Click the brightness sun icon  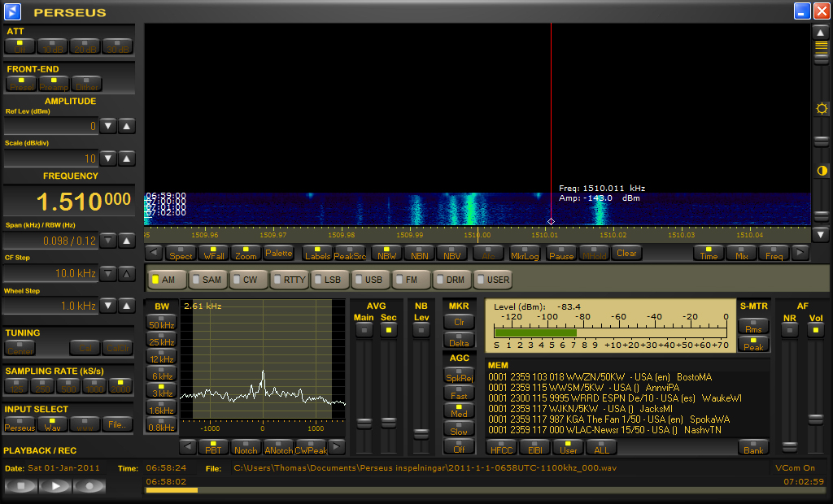coord(822,109)
